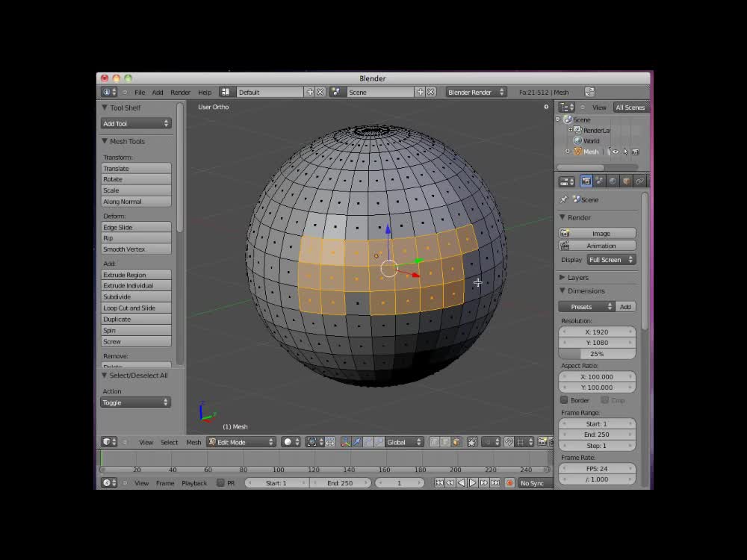Click the Animation render button

pos(598,246)
